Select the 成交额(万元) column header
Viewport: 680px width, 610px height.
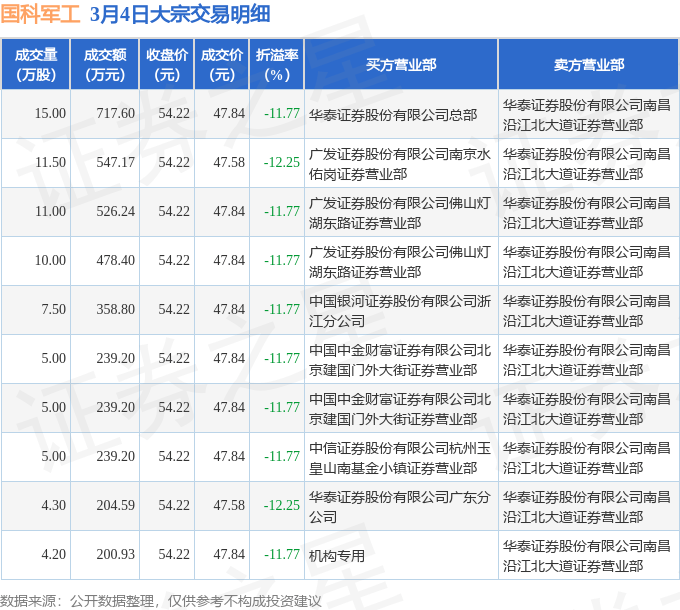pyautogui.click(x=105, y=65)
